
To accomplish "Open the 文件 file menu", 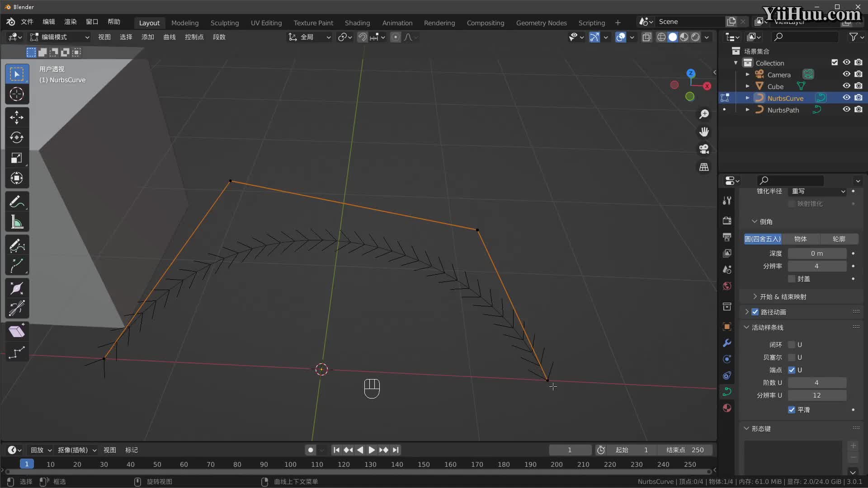I will pyautogui.click(x=27, y=22).
